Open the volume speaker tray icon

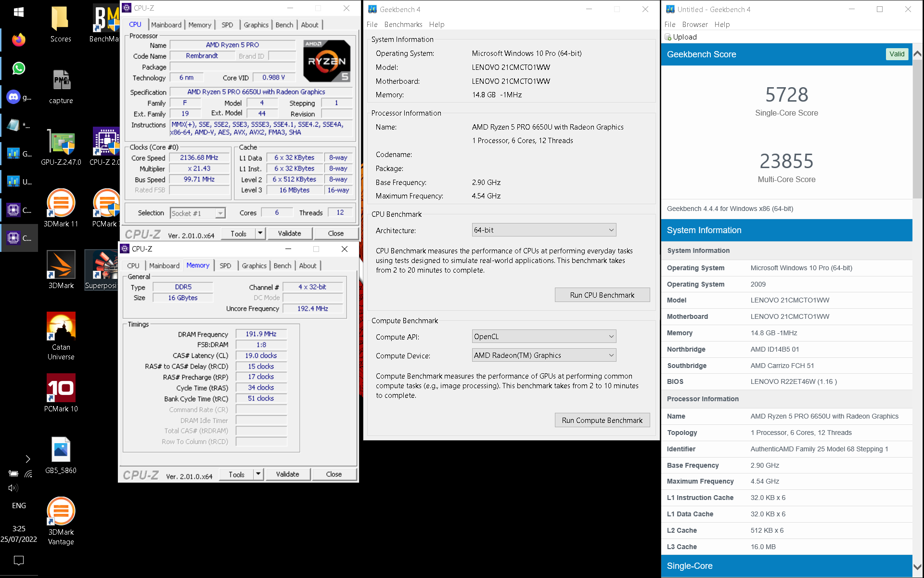pyautogui.click(x=13, y=488)
